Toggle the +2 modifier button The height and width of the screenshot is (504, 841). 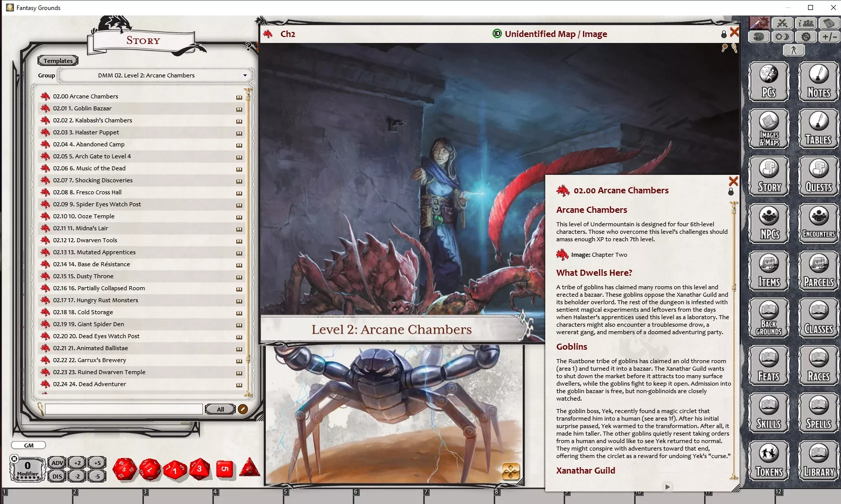77,463
